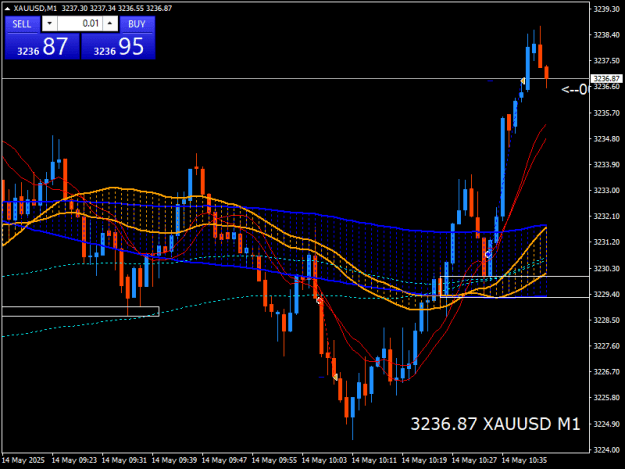Click the 14 May 10:35 time label

pos(524,460)
